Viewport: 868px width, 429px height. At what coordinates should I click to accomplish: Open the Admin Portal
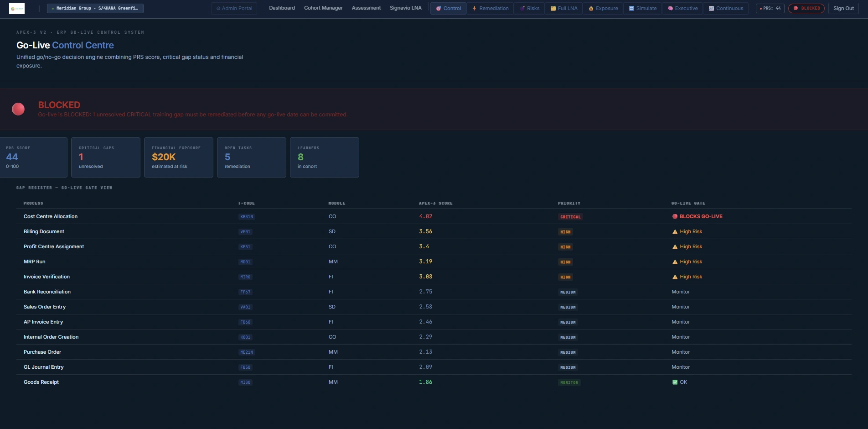pos(234,8)
